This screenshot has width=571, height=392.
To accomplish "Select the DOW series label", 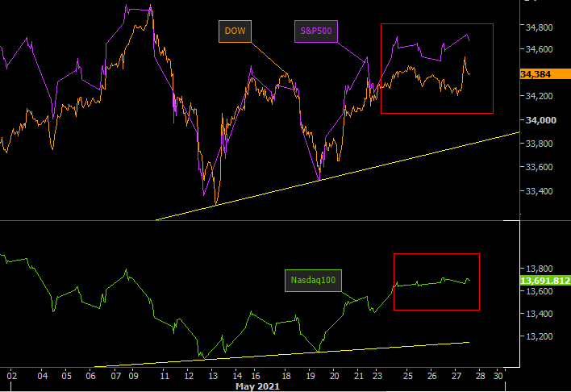I will tap(235, 31).
